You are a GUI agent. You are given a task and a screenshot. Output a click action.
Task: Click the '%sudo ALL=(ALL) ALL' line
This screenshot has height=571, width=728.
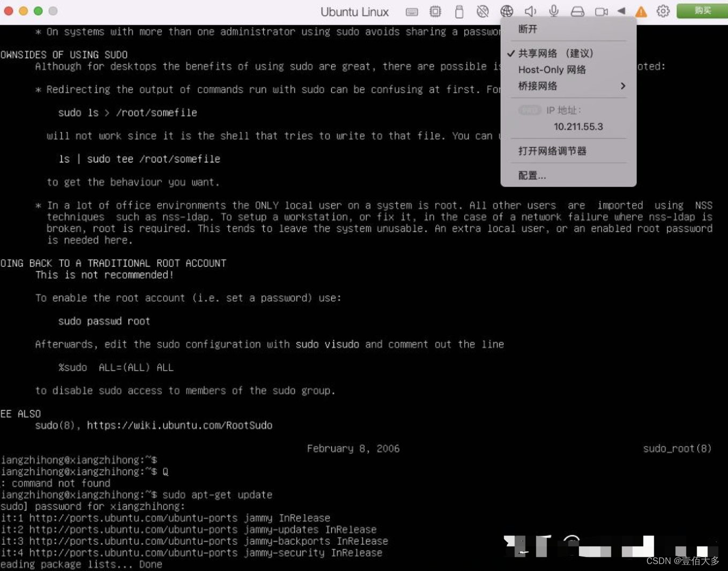[116, 367]
